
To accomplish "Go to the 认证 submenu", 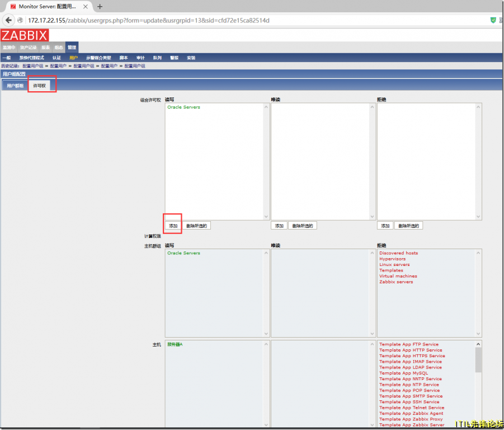I will tap(56, 58).
